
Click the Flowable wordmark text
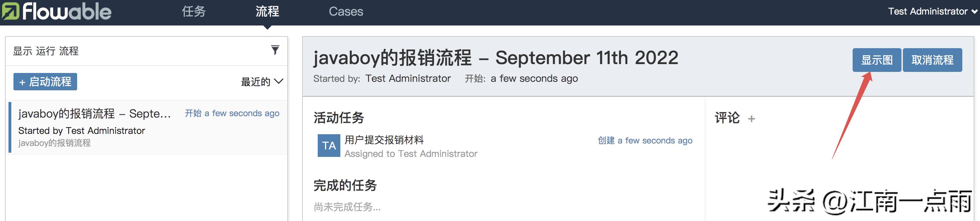tap(67, 11)
